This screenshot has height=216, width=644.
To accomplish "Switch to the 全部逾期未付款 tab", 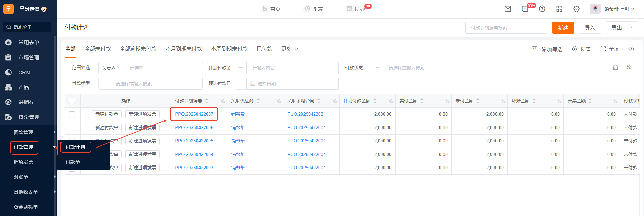I will (x=138, y=49).
